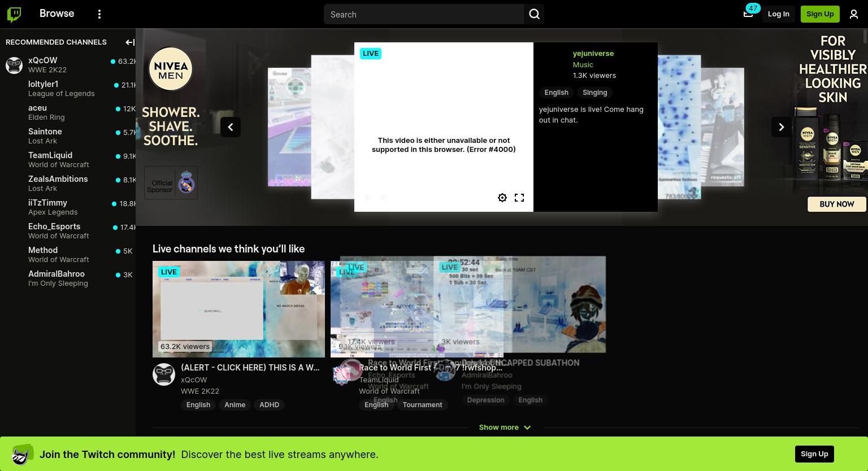Click the BUY NOW ad button

pyautogui.click(x=837, y=204)
